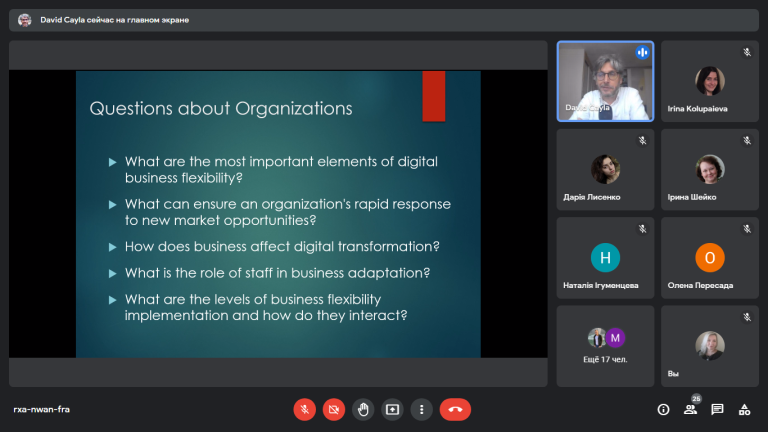This screenshot has width=768, height=432.
Task: Open meeting details info icon
Action: click(663, 409)
